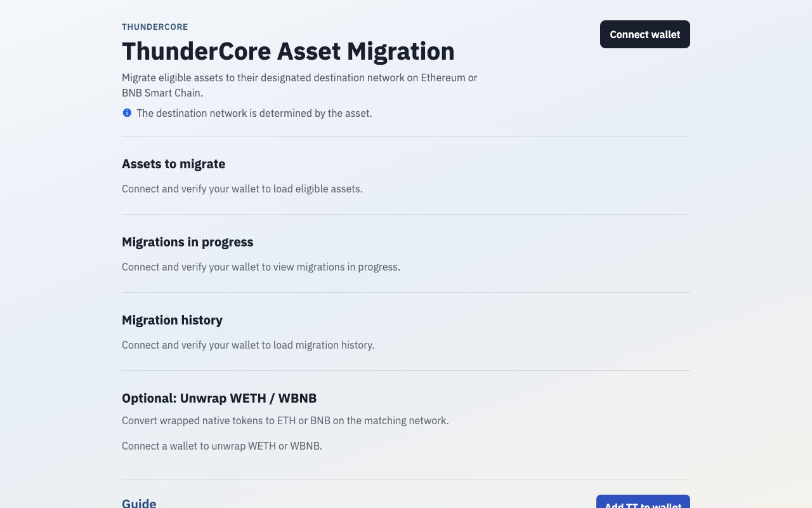Select the Optional: Unwrap WETH / WBNB heading
Screen dimensions: 812x508
[x=219, y=398]
